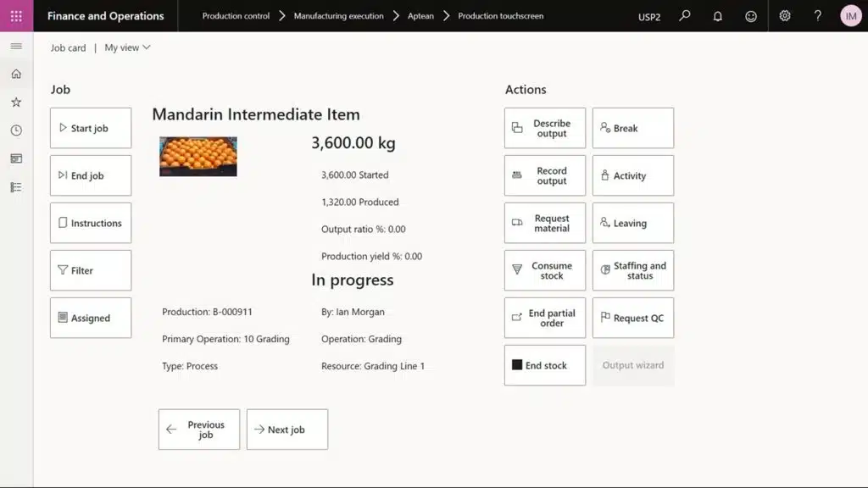Open favorites via the star icon
Screen dimensions: 868x488
(15, 102)
